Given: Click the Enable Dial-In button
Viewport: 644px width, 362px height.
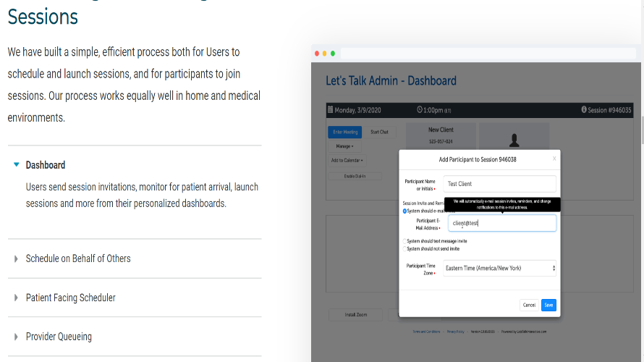Looking at the screenshot, I should pyautogui.click(x=355, y=176).
